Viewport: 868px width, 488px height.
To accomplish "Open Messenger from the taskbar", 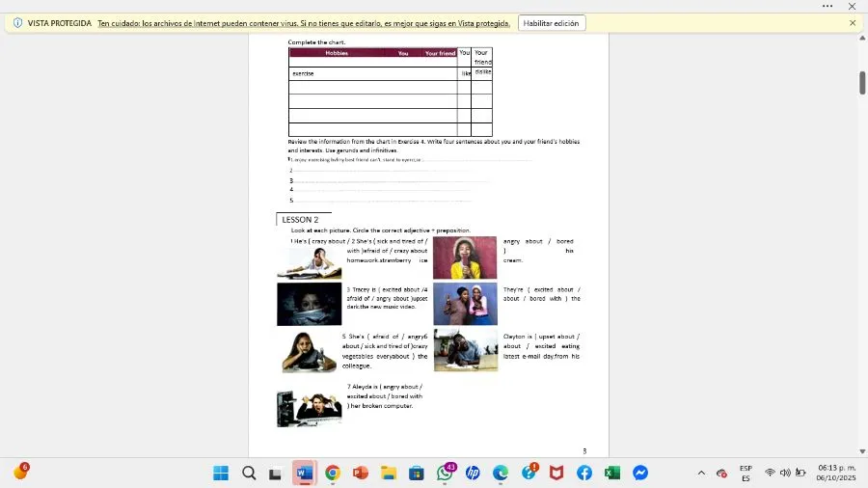I will [x=640, y=474].
